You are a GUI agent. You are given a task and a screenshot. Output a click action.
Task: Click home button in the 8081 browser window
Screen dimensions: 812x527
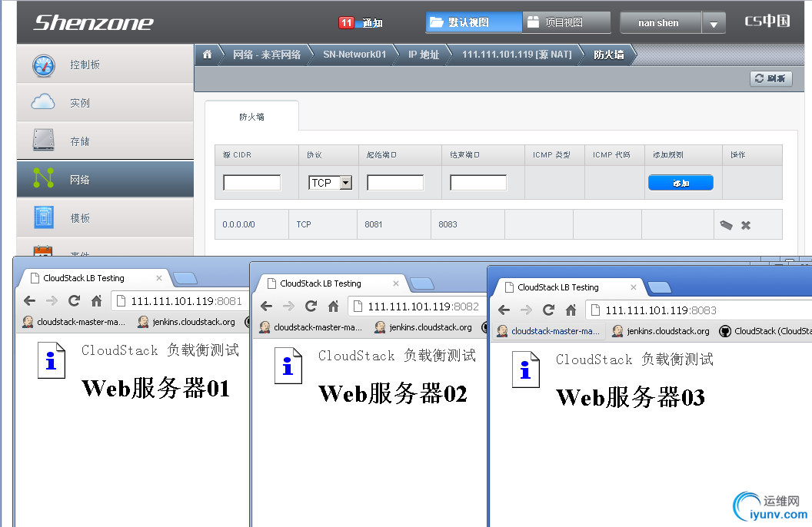tap(96, 300)
